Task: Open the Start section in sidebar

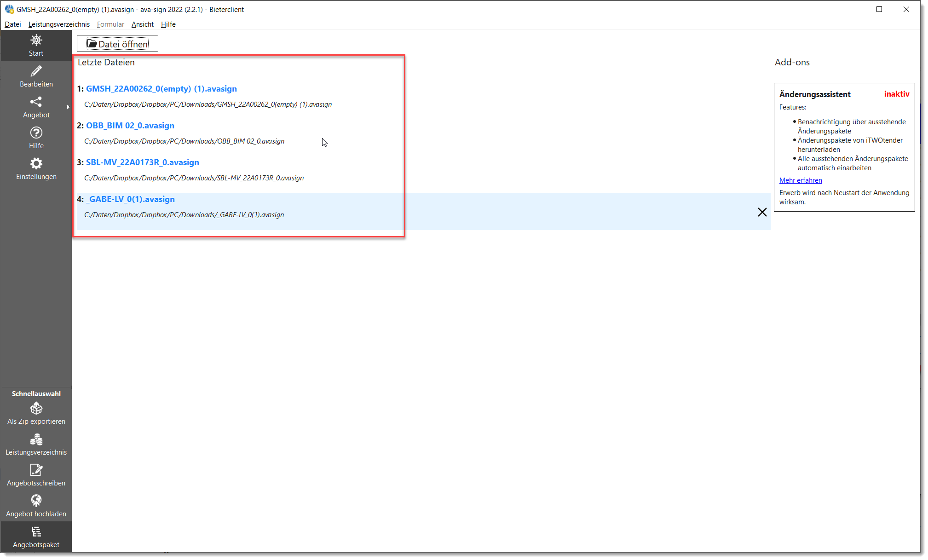Action: click(x=36, y=45)
